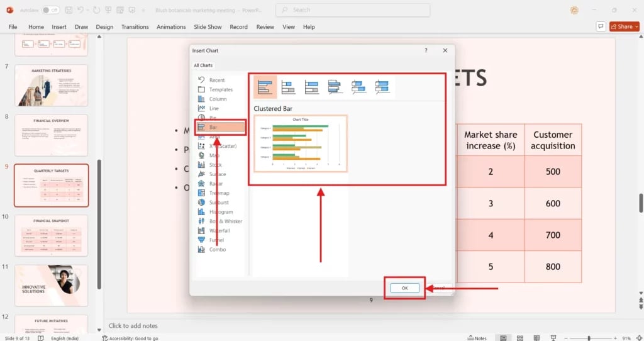Screen dimensions: 644x341
Task: Select the Clustered Bar chart subtype icon
Action: [265, 87]
